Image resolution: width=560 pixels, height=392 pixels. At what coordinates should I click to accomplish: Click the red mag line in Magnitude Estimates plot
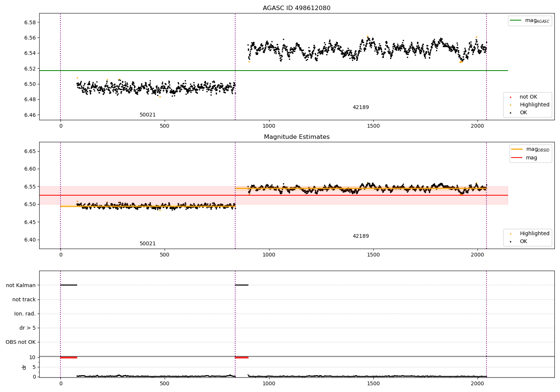[274, 195]
